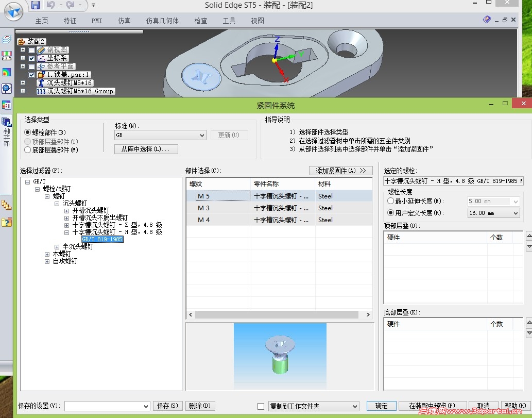Select the M 4 thread row

(279, 220)
